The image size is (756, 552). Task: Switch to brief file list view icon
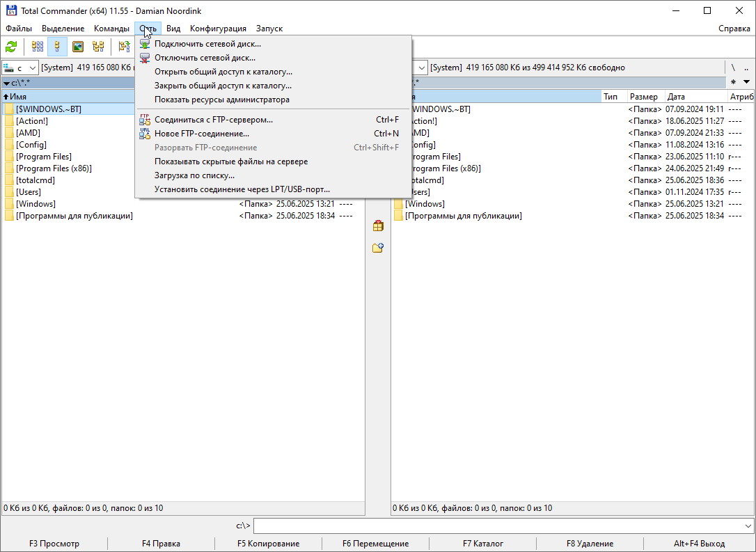point(38,47)
